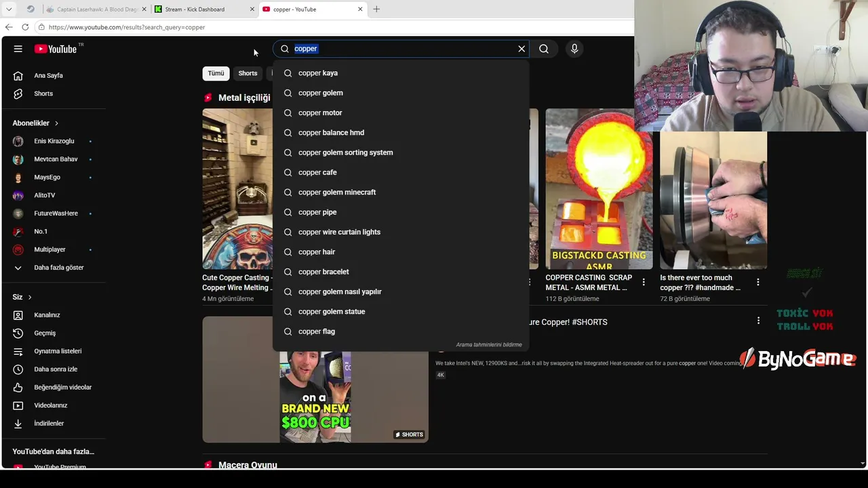Open the browser tab list dropdown
The height and width of the screenshot is (488, 868).
pos(9,9)
